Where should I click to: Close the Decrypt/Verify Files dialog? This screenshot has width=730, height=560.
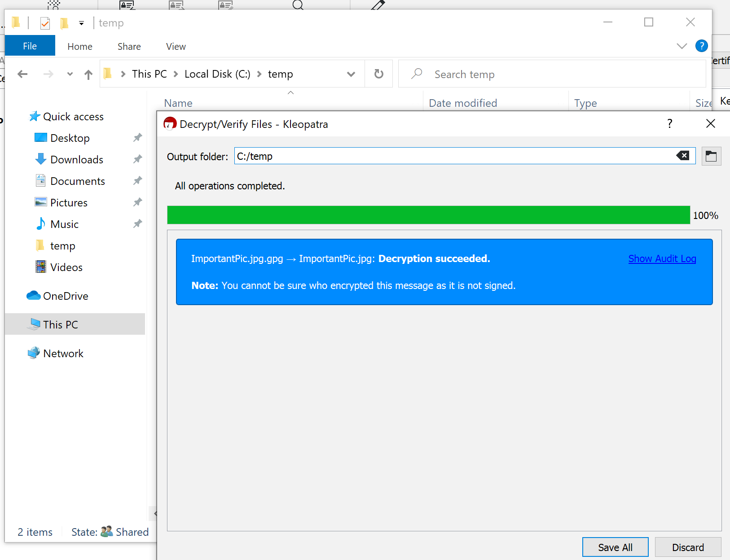tap(711, 124)
